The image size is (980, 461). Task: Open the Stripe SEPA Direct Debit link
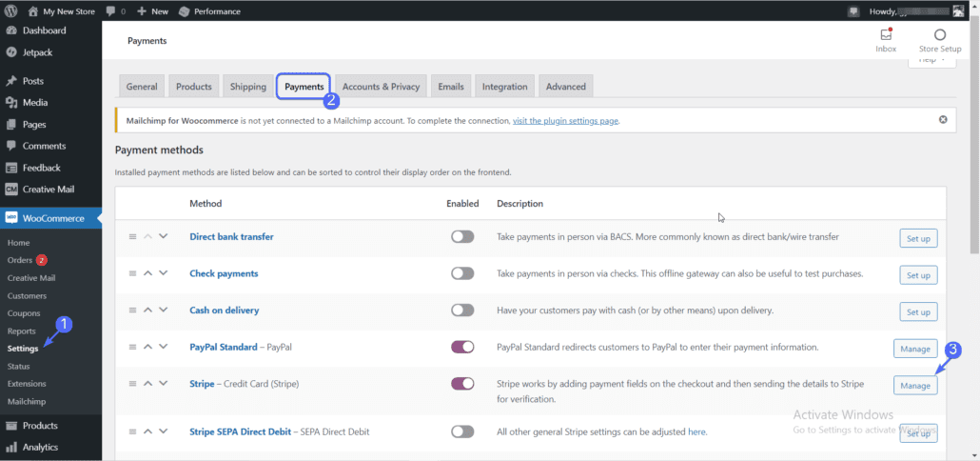pos(240,431)
